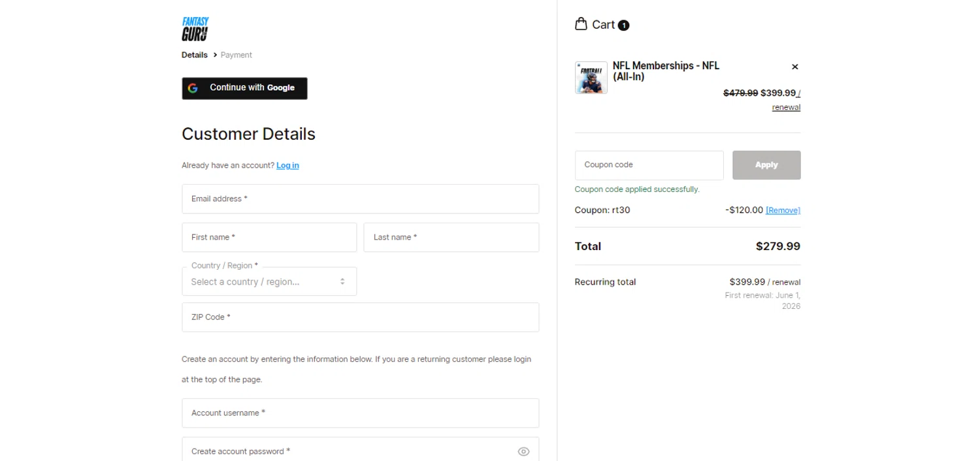Viewport: 980px width, 461px height.
Task: Click the Country / Region selector arrows
Action: pyautogui.click(x=342, y=281)
